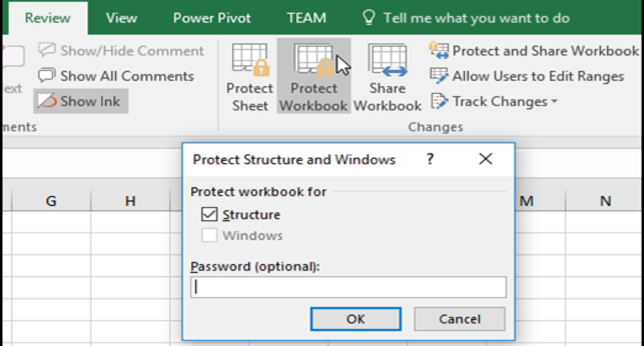The image size is (644, 346).
Task: Switch to the View tab
Action: (121, 18)
